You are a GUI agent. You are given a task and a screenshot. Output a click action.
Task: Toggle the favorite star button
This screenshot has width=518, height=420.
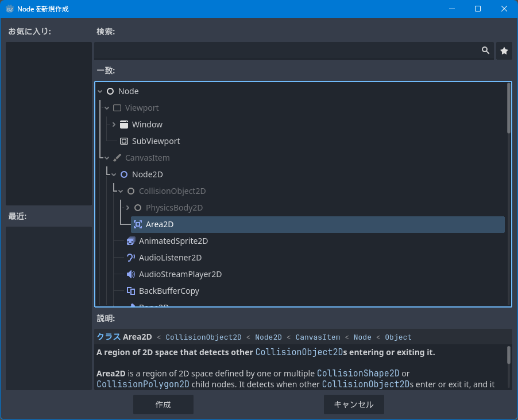(504, 51)
